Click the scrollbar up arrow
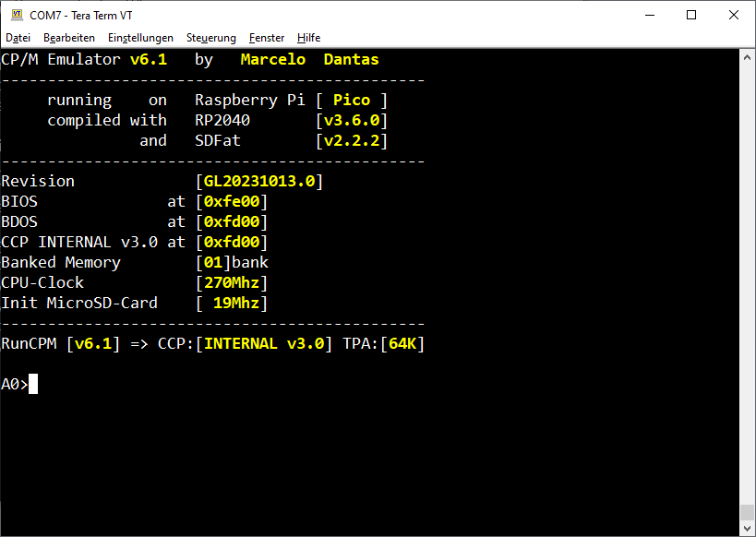 click(748, 56)
